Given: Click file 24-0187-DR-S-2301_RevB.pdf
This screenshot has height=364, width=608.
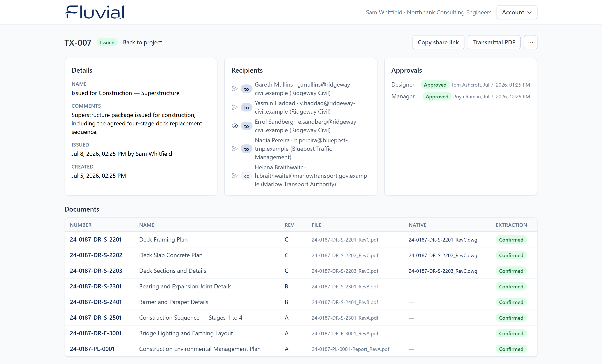Looking at the screenshot, I should (x=345, y=287).
